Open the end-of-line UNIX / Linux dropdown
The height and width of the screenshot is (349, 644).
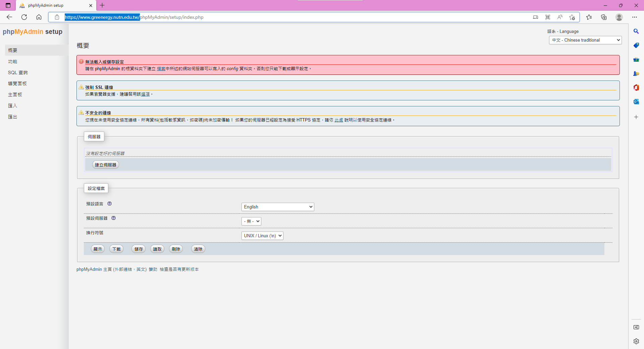[262, 236]
